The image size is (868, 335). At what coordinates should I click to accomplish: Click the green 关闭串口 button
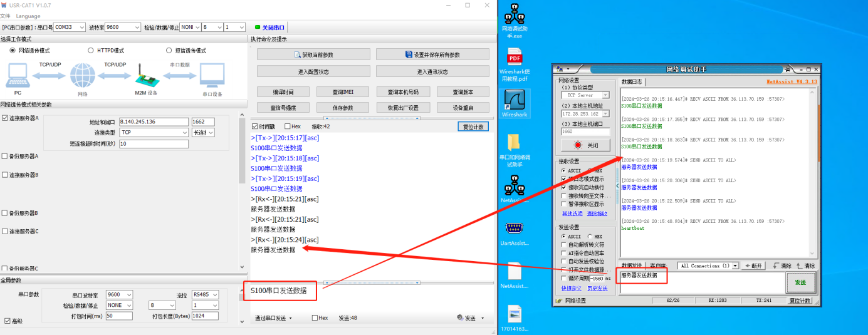[x=269, y=28]
